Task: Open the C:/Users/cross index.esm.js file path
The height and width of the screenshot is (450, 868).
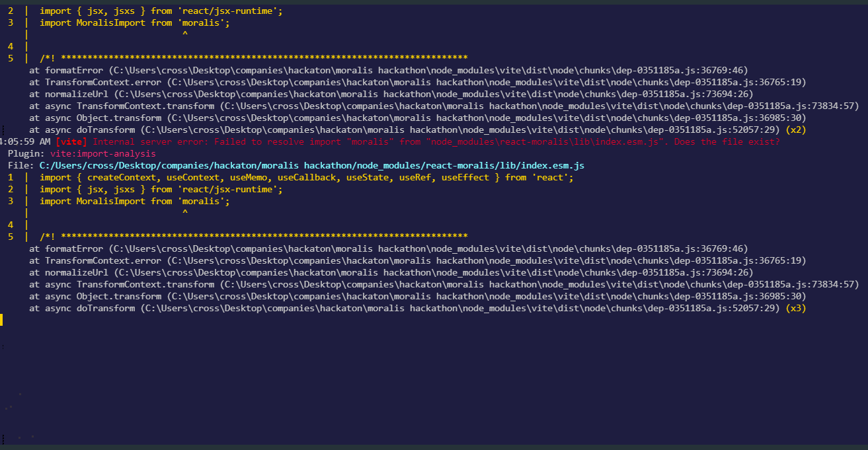Action: 312,165
